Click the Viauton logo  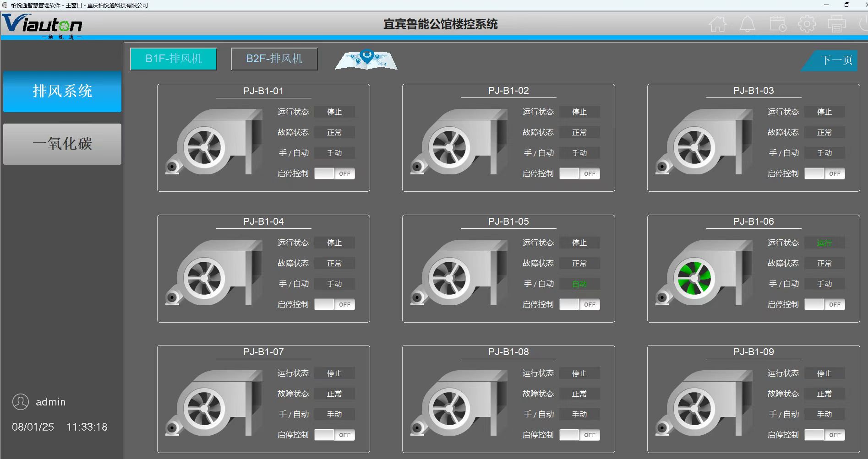42,25
